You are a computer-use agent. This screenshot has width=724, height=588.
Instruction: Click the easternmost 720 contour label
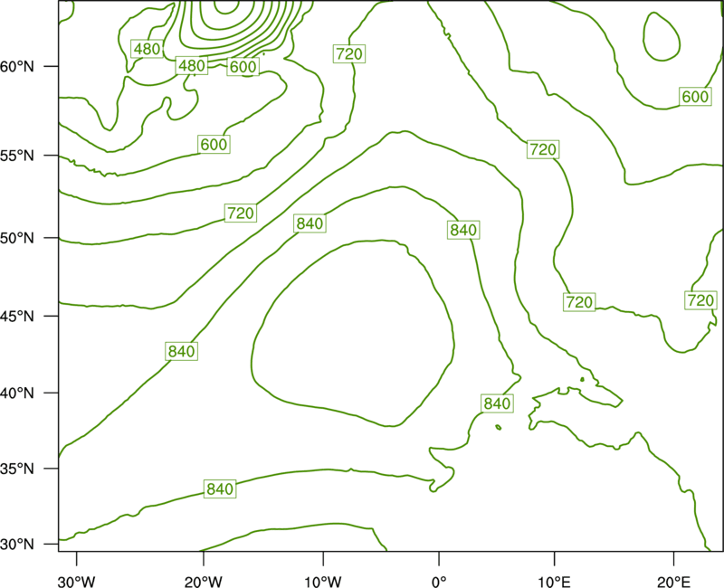700,300
